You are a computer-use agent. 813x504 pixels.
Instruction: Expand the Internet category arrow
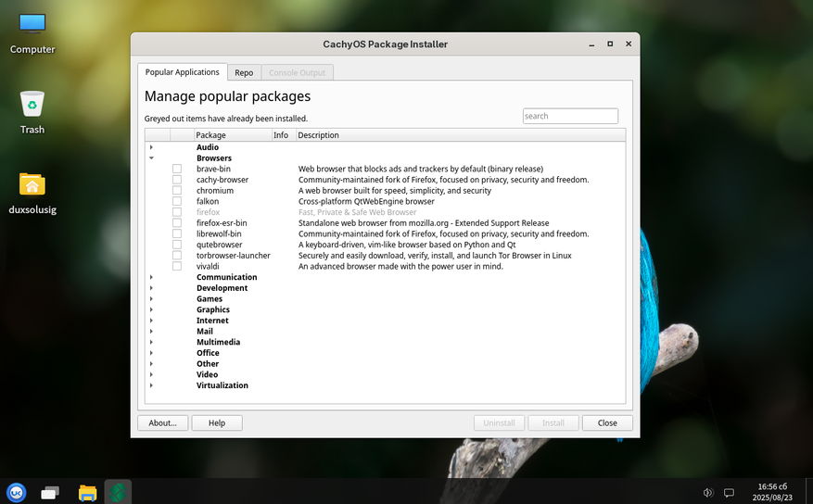click(x=151, y=321)
